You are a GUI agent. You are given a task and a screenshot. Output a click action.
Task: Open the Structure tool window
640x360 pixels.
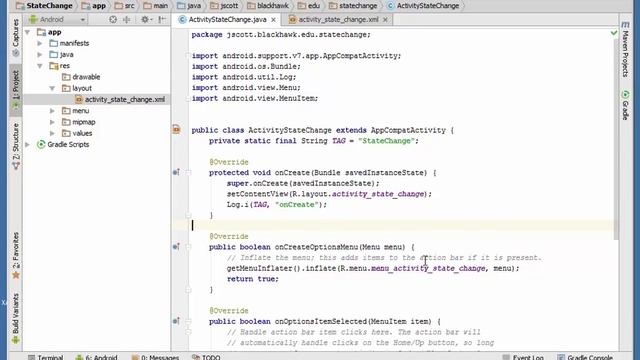point(16,146)
